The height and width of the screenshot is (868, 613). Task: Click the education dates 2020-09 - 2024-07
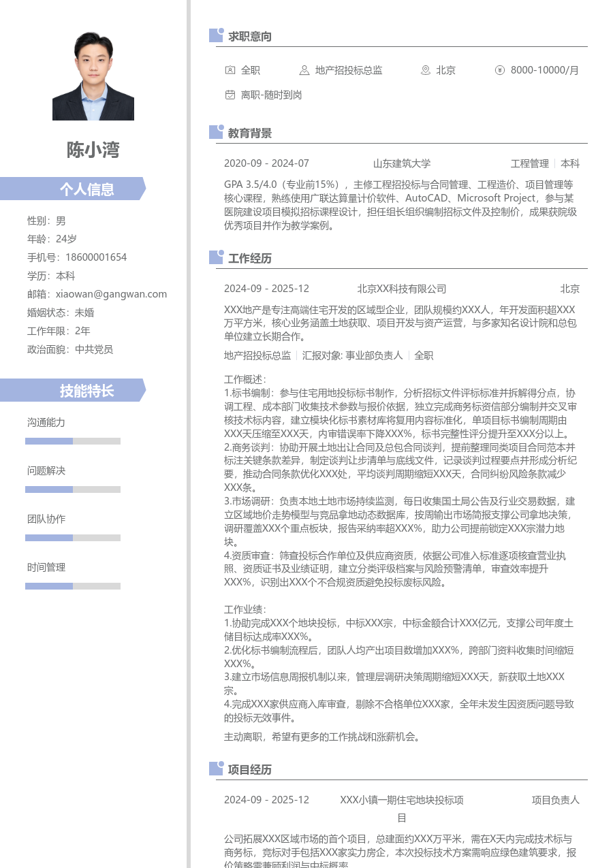coord(266,163)
